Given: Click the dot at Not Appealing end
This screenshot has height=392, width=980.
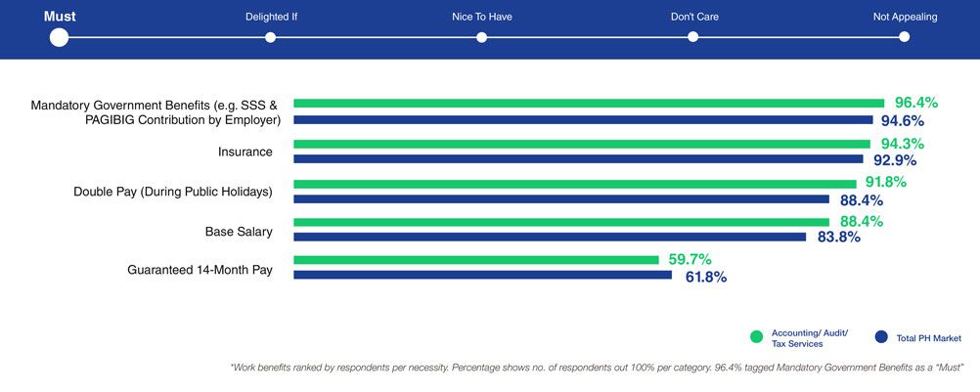Looking at the screenshot, I should point(904,37).
